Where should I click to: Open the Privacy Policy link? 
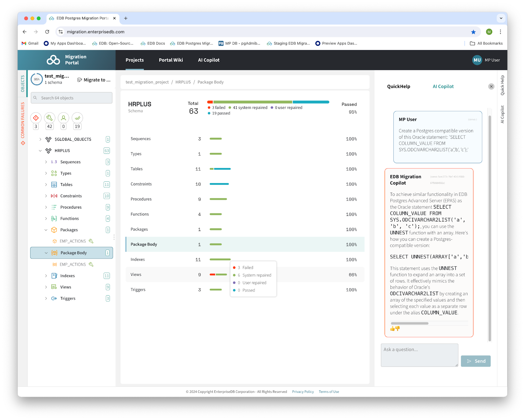point(303,392)
